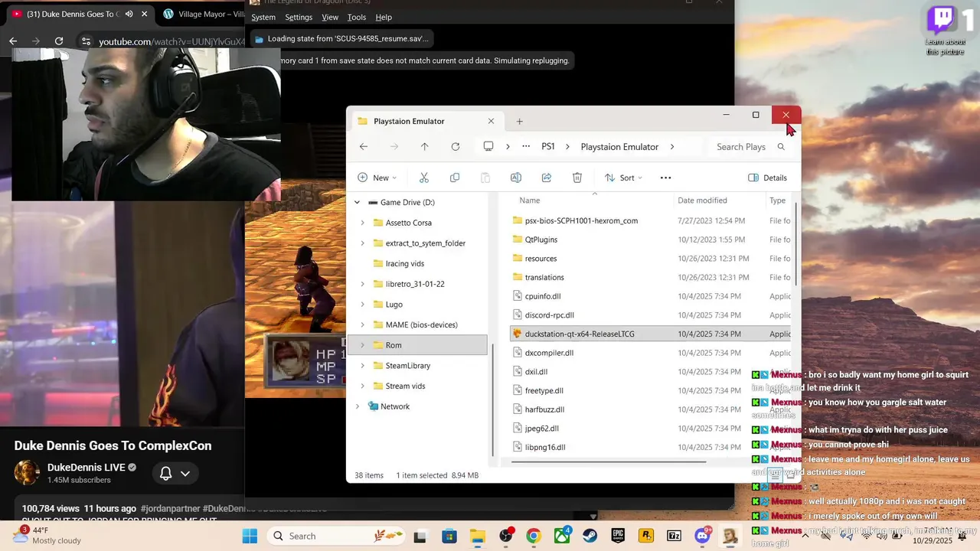Viewport: 980px width, 551px height.
Task: Open the New dropdown in Explorer
Action: [377, 178]
